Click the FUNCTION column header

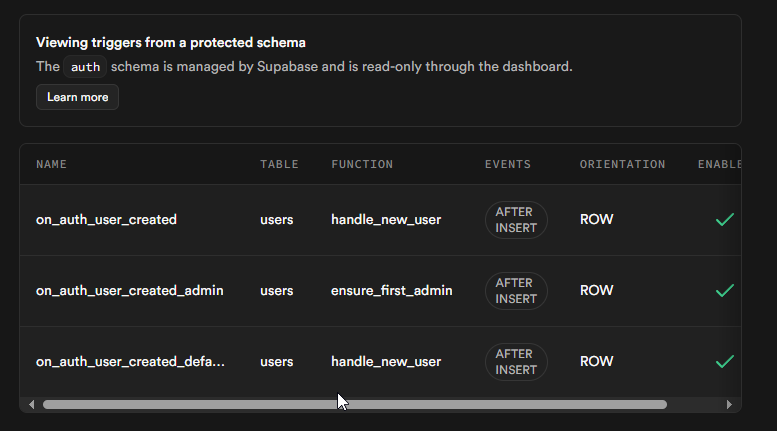362,164
